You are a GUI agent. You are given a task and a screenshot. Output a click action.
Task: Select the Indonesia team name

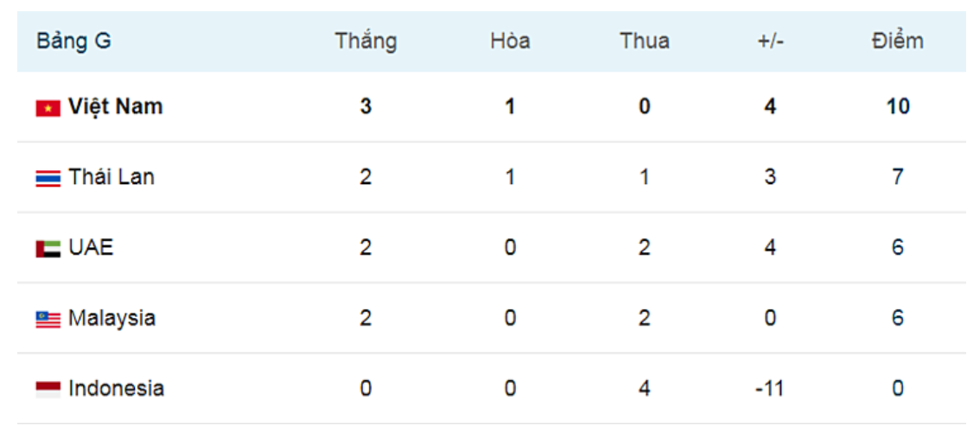pyautogui.click(x=117, y=388)
